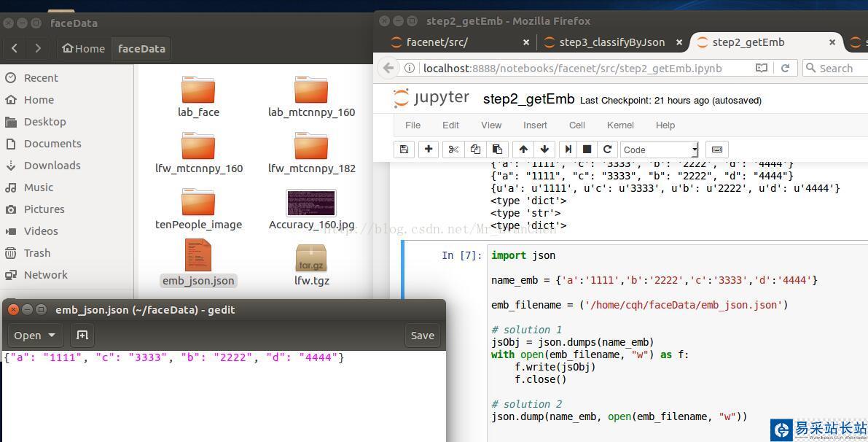Open Jupyter Insert menu
The image size is (868, 442).
tap(535, 125)
